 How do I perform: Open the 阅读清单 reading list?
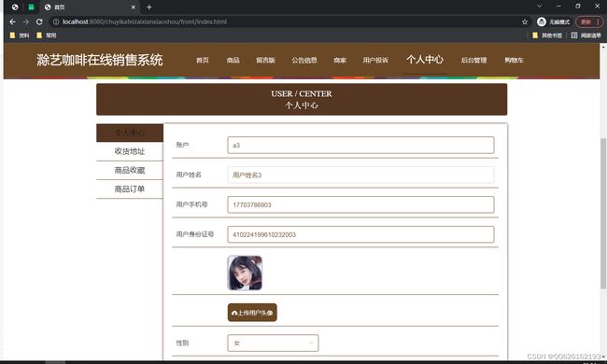pyautogui.click(x=586, y=35)
